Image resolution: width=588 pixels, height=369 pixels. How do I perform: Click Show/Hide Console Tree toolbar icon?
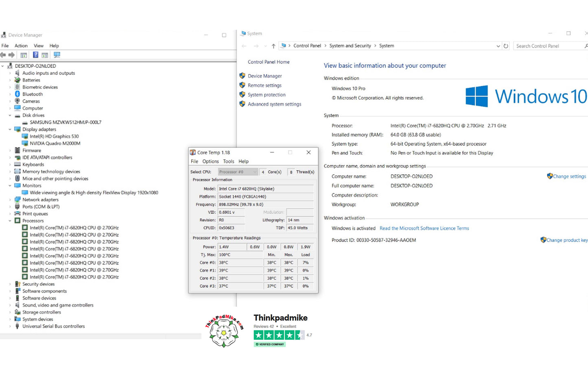coord(24,55)
